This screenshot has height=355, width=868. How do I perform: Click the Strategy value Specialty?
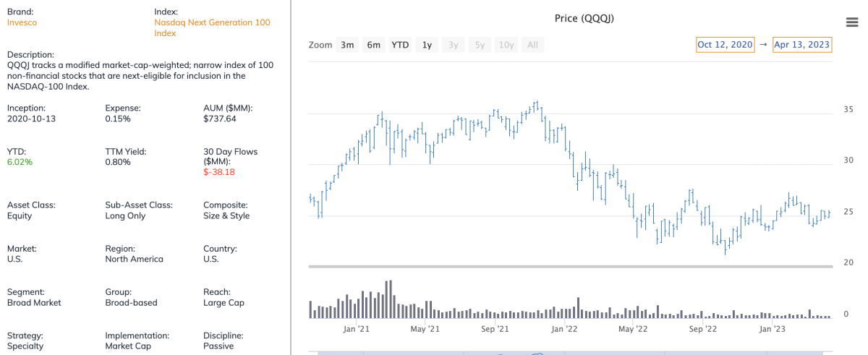pos(25,346)
